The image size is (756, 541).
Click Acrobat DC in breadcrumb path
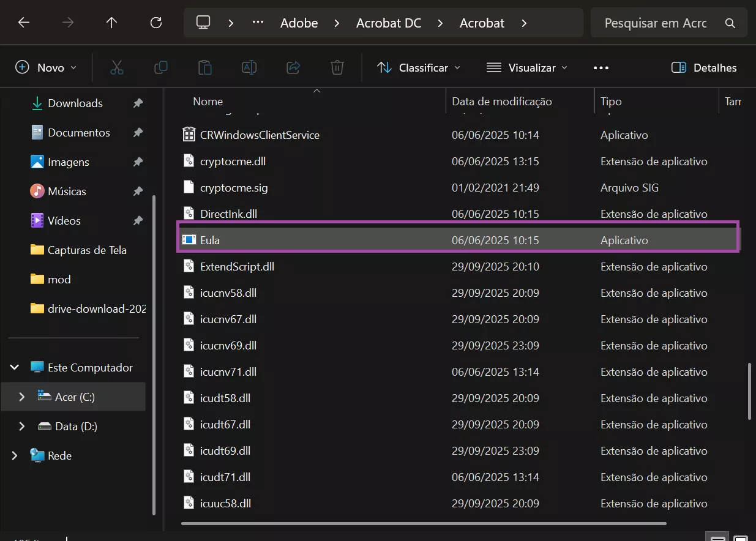[388, 23]
